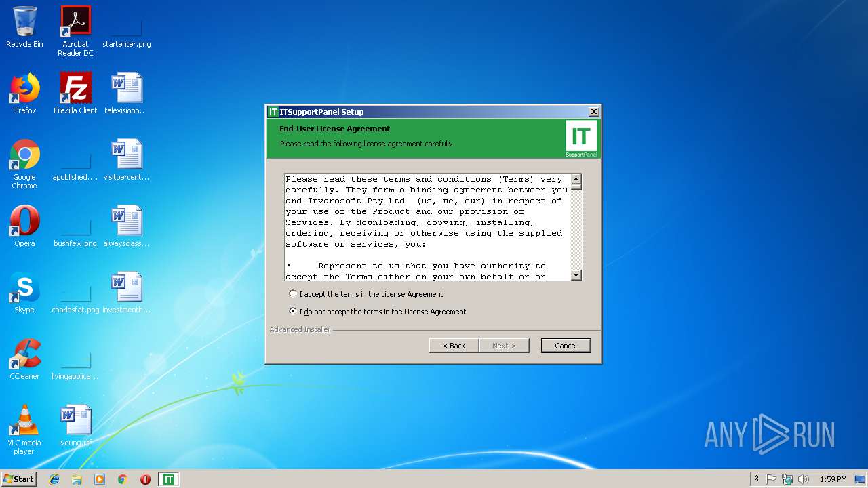Select the investmenth... Word document
The width and height of the screenshot is (868, 488).
pos(126,293)
